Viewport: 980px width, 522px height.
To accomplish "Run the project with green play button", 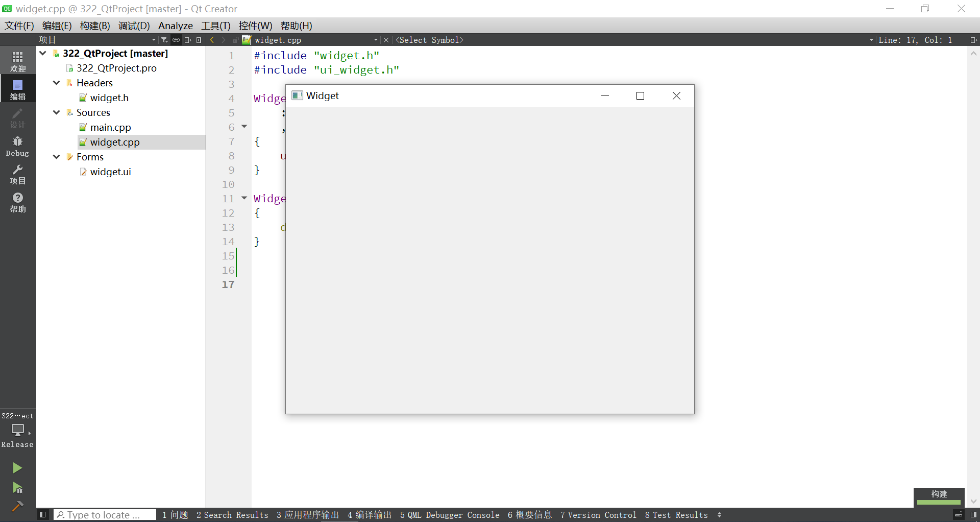I will (17, 468).
